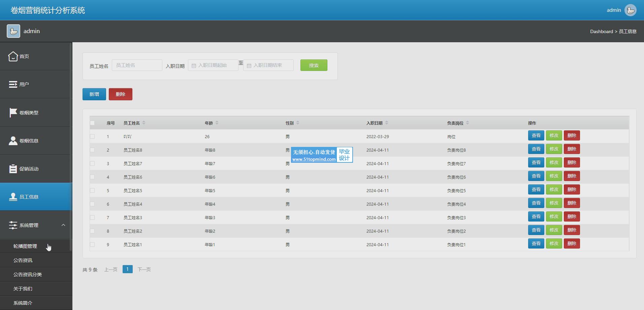Click the duck avatar beside admin in sidebar header
Screen dimensions: 644x310
point(13,31)
